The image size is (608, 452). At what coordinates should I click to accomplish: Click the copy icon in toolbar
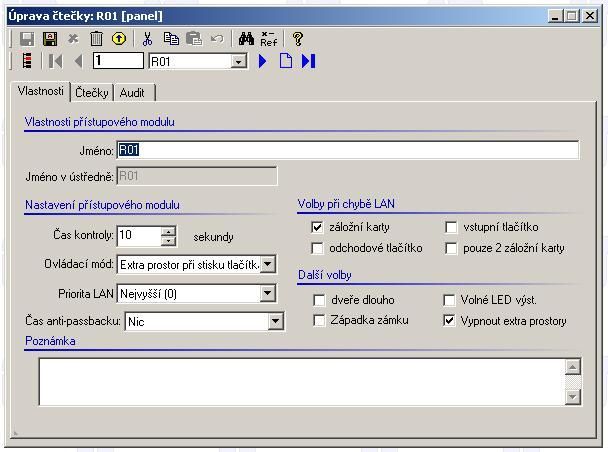click(171, 39)
